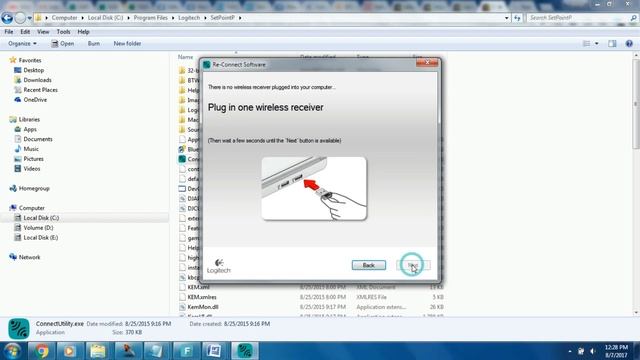Click the Logitech Connect Utility taskbar icon
This screenshot has width=640, height=360.
tap(245, 351)
